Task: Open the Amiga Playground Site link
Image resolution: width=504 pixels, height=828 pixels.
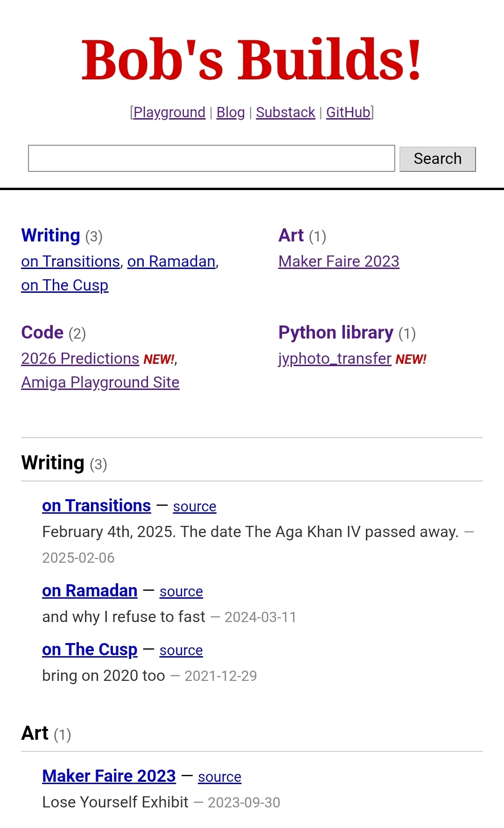Action: 100,382
